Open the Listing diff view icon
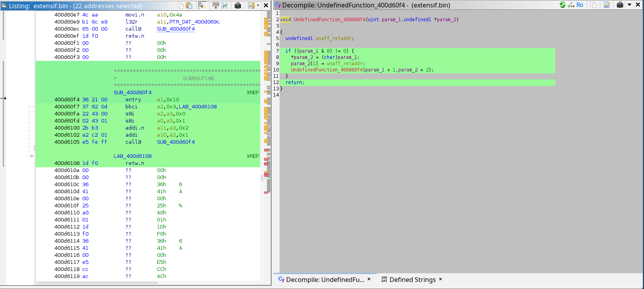 pos(225,5)
